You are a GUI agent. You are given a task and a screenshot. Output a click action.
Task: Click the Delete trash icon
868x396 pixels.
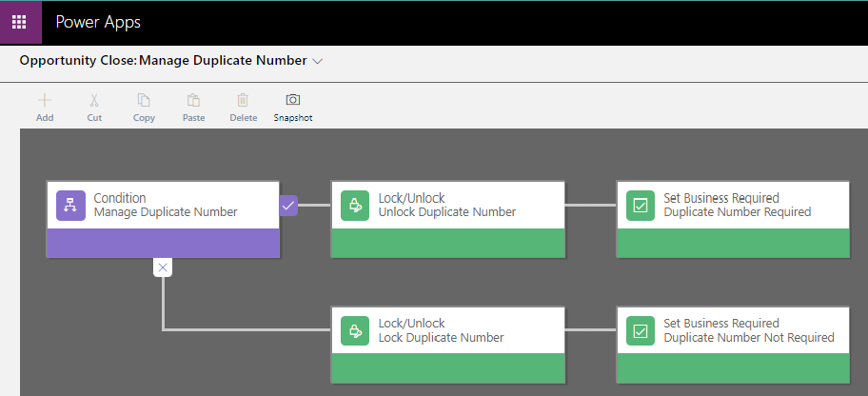(243, 100)
